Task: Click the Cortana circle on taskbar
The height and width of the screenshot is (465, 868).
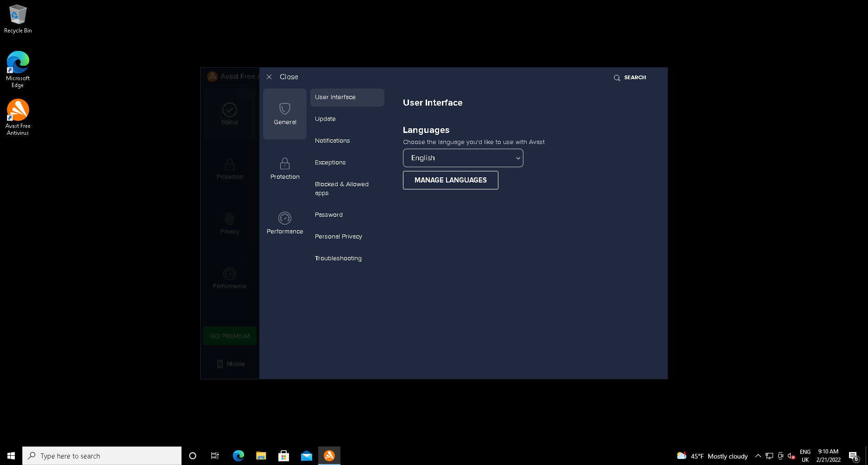Action: coord(193,456)
